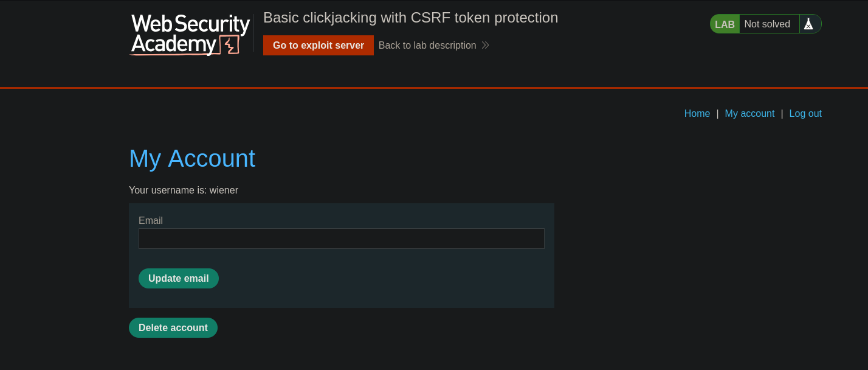Navigate to Home
The height and width of the screenshot is (370, 868).
tap(697, 113)
